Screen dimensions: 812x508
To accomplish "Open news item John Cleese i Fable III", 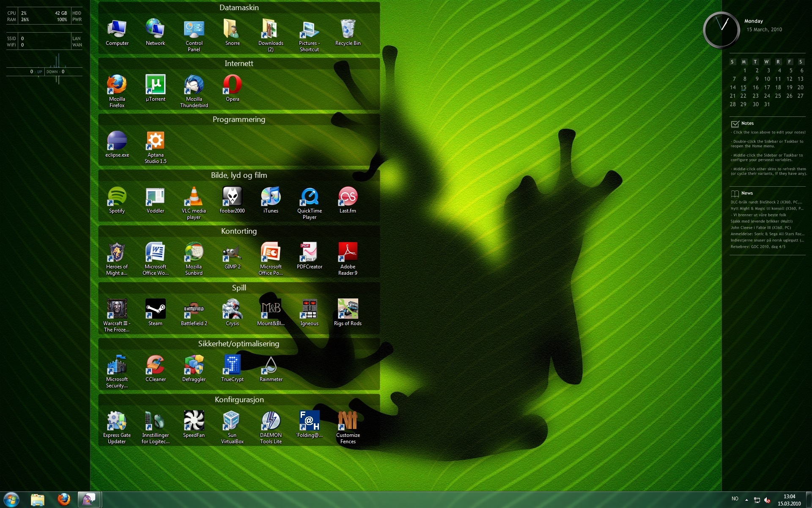I will click(761, 228).
